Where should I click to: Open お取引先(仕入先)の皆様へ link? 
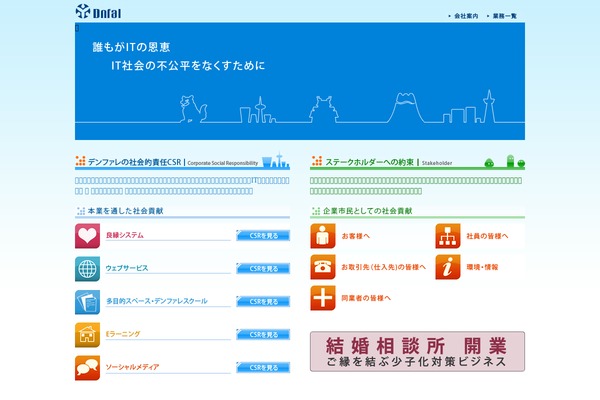point(383,267)
